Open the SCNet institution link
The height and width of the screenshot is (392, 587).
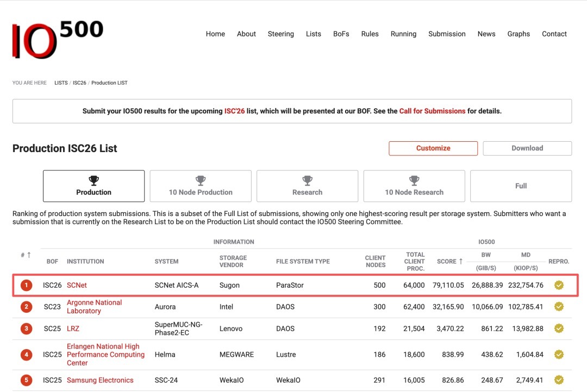tap(77, 285)
